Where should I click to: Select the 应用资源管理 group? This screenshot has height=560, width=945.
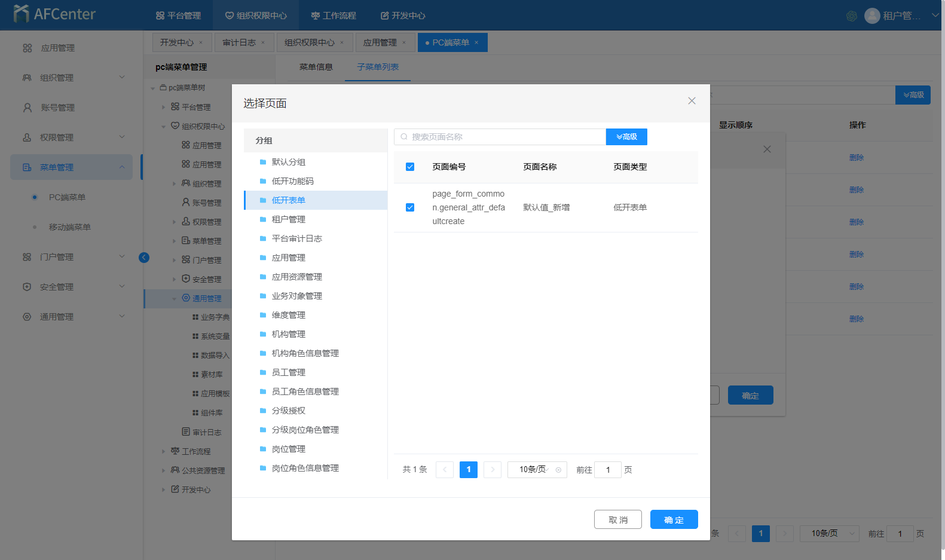[x=296, y=277]
